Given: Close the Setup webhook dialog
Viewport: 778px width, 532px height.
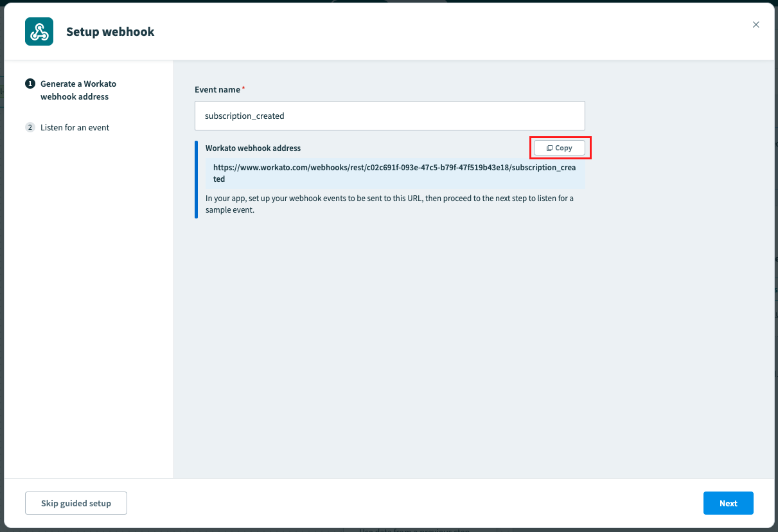Looking at the screenshot, I should coord(756,24).
